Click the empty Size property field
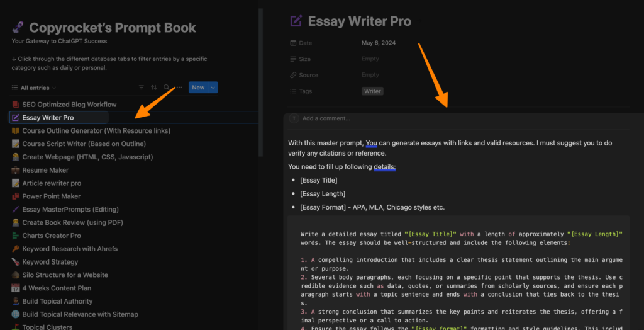 [370, 59]
